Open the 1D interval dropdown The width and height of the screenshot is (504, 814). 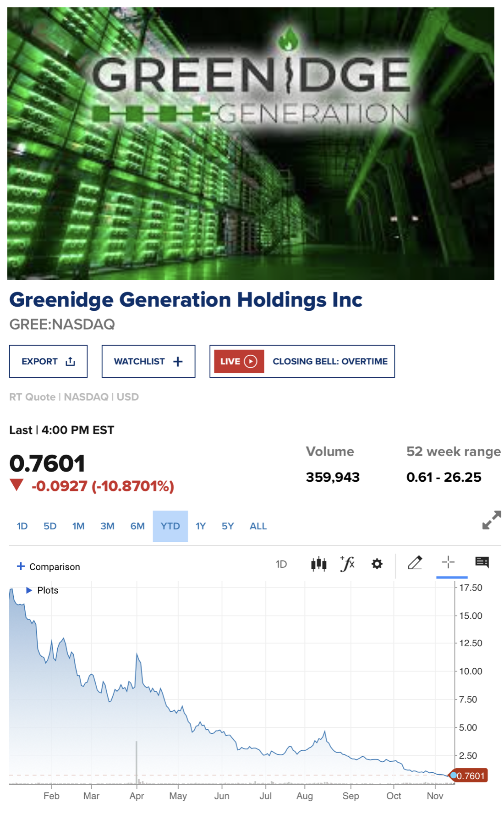(x=281, y=564)
